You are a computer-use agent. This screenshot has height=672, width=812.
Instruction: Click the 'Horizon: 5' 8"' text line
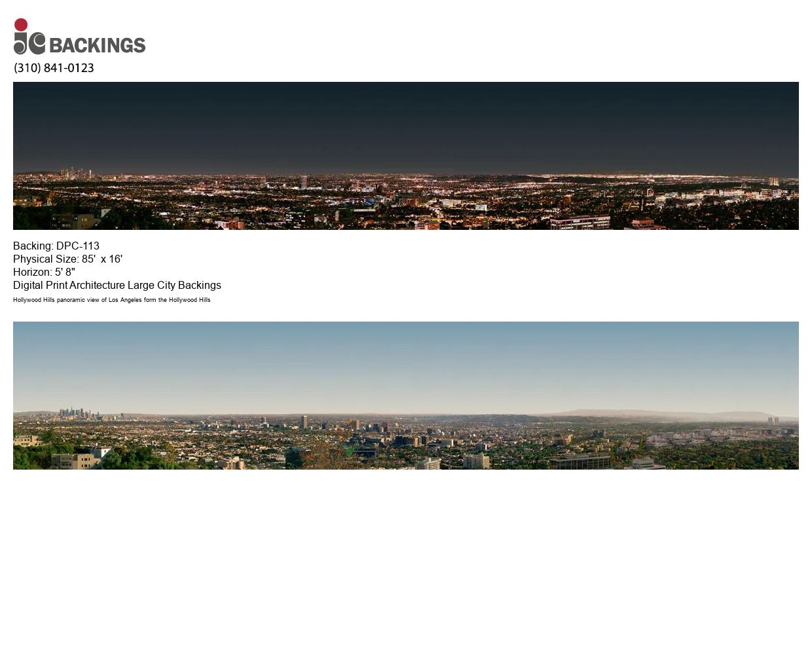click(x=44, y=272)
